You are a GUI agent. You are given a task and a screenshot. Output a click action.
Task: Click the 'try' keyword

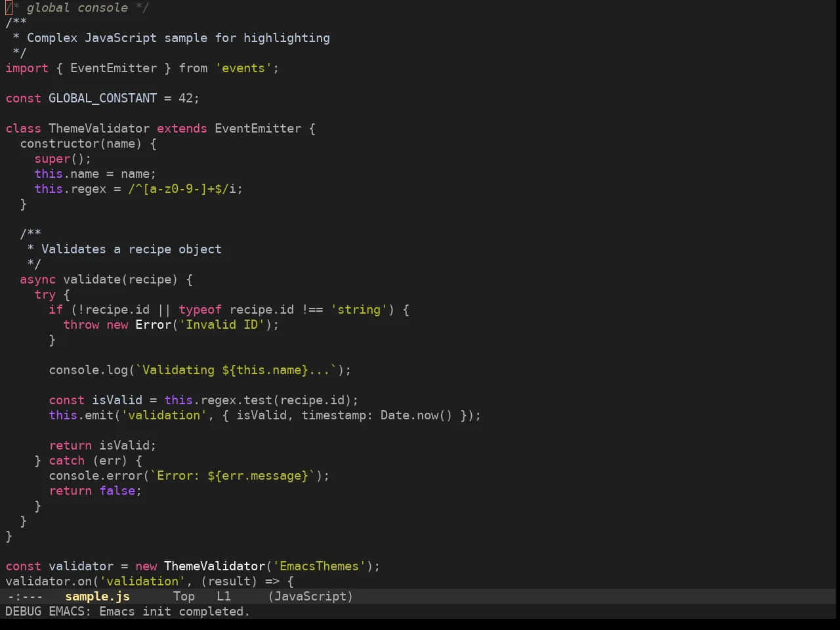(x=45, y=295)
